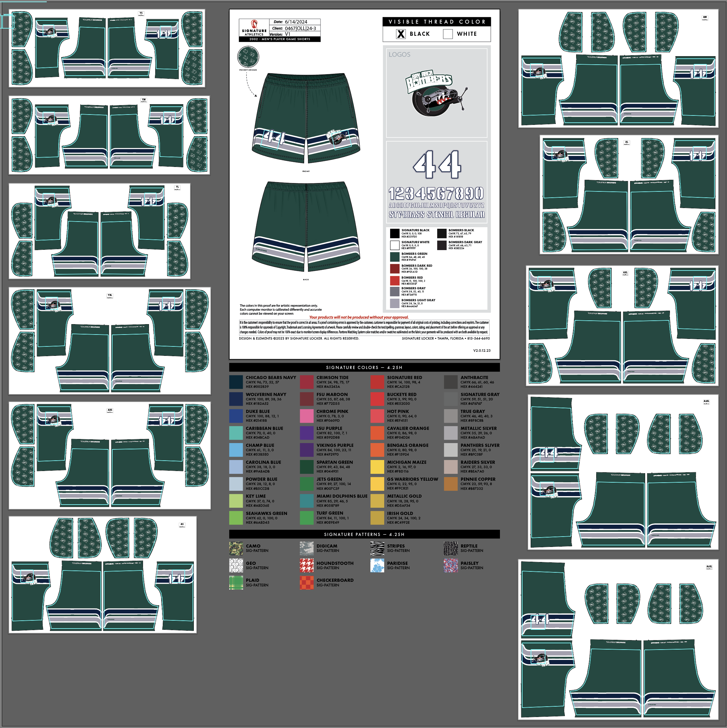The height and width of the screenshot is (728, 727).
Task: Toggle the Black thread color checkbox
Action: tap(401, 34)
